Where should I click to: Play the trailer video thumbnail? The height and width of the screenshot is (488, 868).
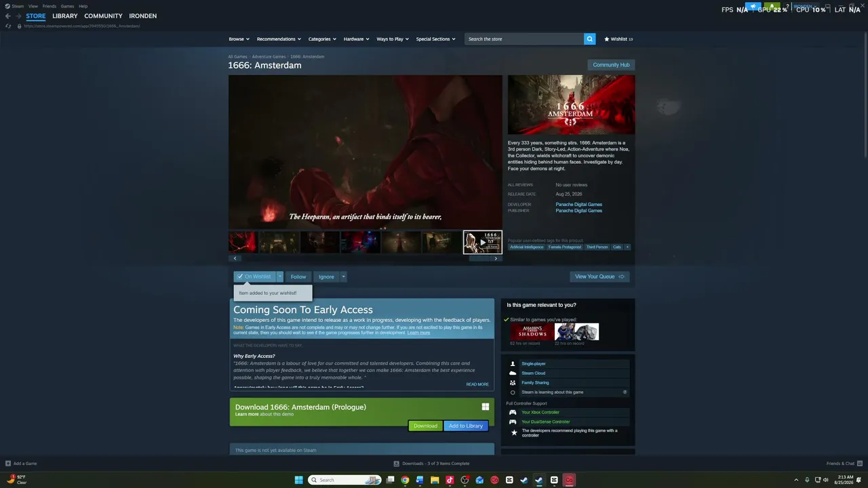[x=483, y=242]
